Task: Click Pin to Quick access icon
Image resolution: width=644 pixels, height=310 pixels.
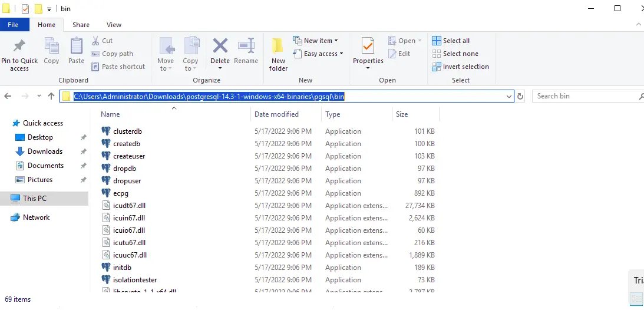Action: coord(19,45)
